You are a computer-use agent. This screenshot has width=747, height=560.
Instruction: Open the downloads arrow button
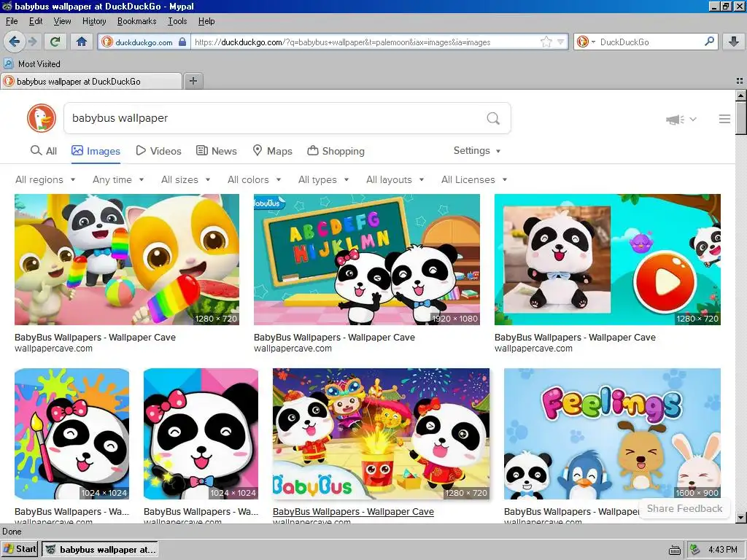coord(734,42)
